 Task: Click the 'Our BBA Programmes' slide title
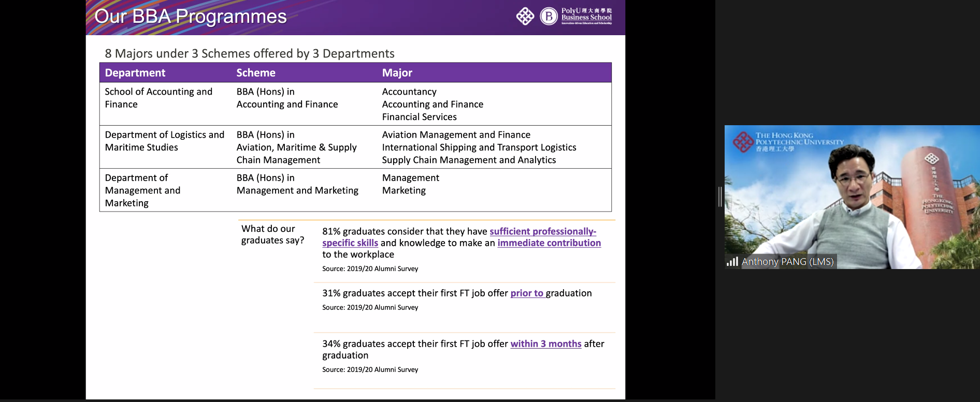pyautogui.click(x=191, y=17)
